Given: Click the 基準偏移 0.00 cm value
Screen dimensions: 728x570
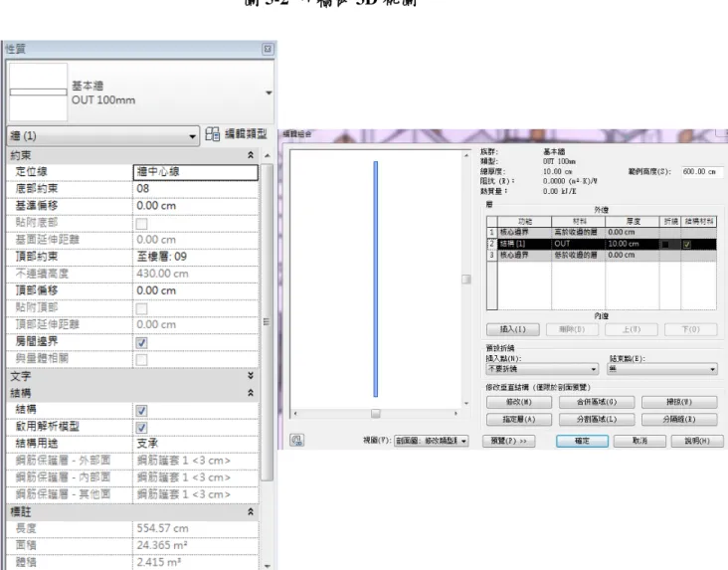Looking at the screenshot, I should click(196, 206).
